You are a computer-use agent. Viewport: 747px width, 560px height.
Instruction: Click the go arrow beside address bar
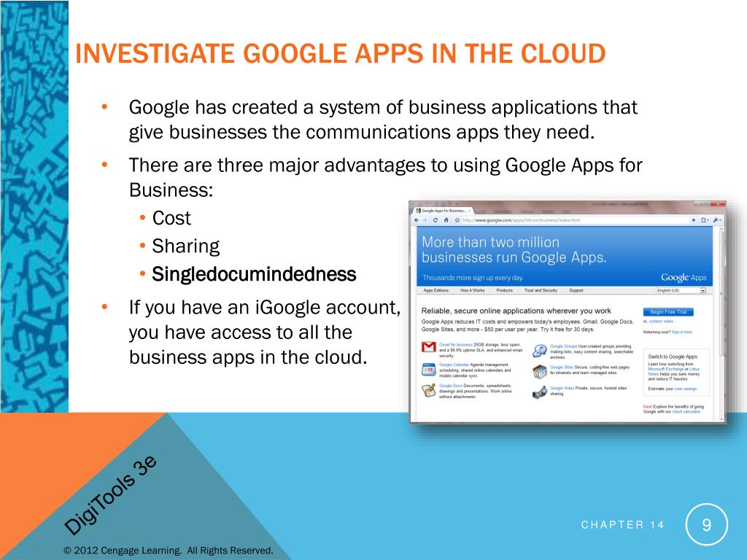(x=694, y=220)
